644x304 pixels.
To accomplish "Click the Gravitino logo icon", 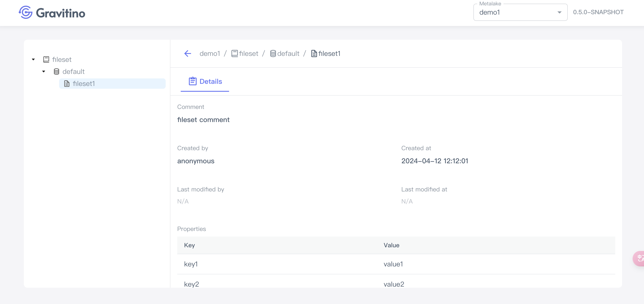I will (x=26, y=12).
